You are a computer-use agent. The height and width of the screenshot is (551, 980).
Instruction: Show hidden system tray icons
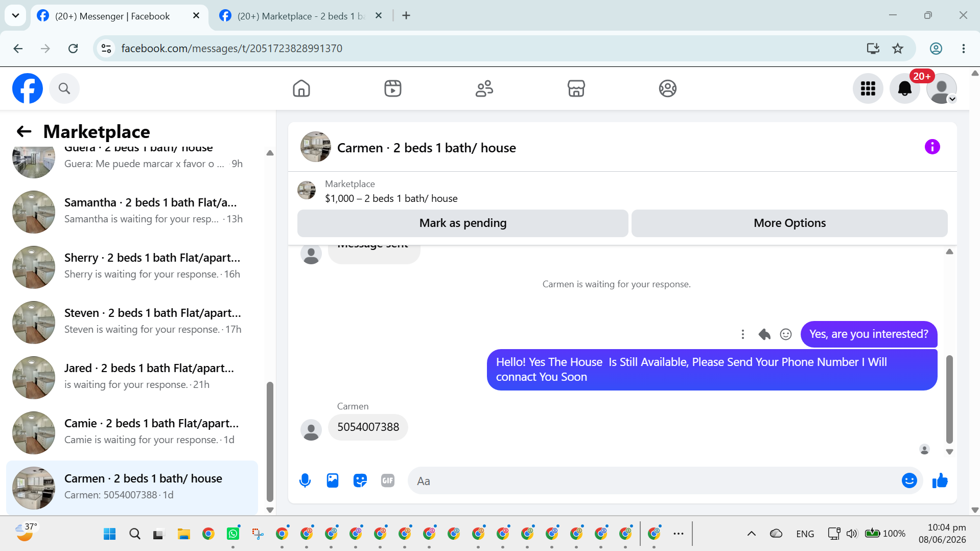click(752, 534)
